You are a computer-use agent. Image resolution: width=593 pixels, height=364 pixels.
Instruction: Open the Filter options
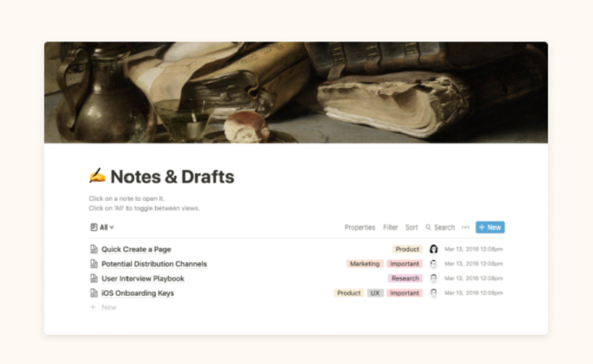click(x=391, y=227)
